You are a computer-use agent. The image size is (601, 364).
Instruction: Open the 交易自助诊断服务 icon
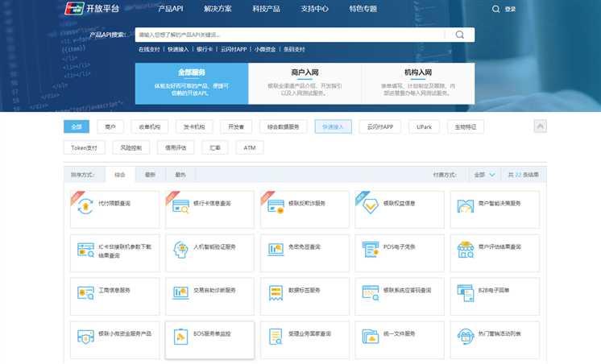coord(180,293)
